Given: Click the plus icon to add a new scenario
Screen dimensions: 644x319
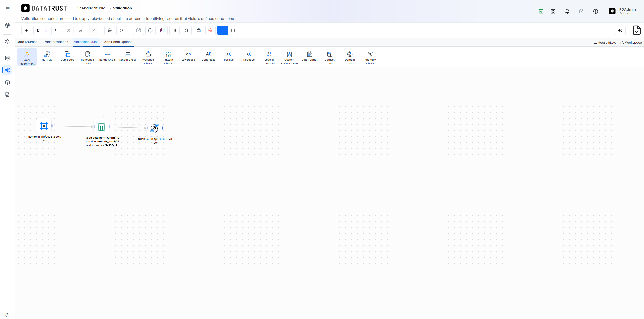Looking at the screenshot, I should coord(27,30).
